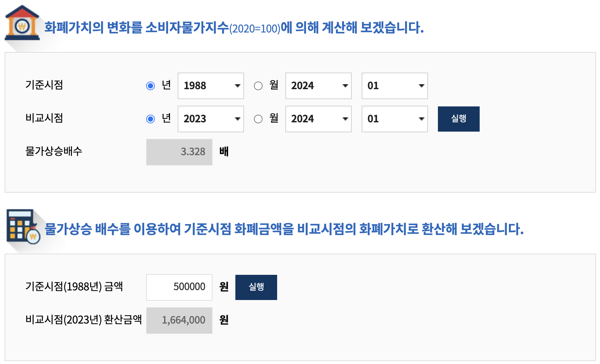Select the 년 radio button for 기준시점
This screenshot has width=600, height=364.
point(151,86)
